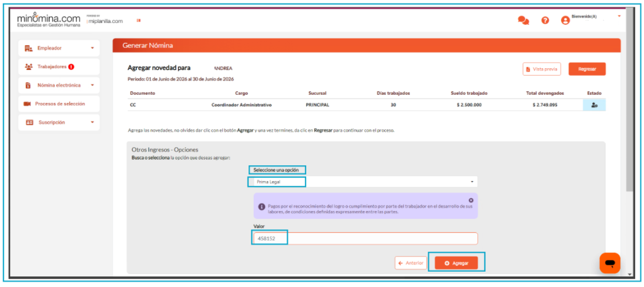The image size is (644, 287).
Task: Click the purple info circle icon
Action: (261, 207)
